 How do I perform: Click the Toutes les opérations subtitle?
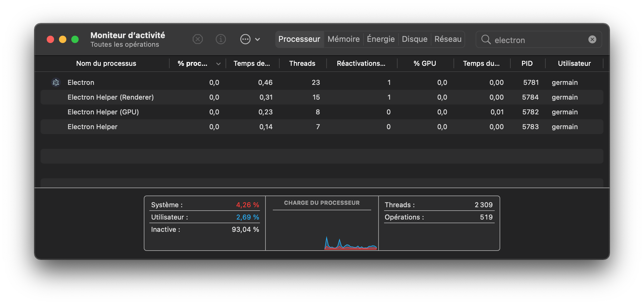click(125, 44)
